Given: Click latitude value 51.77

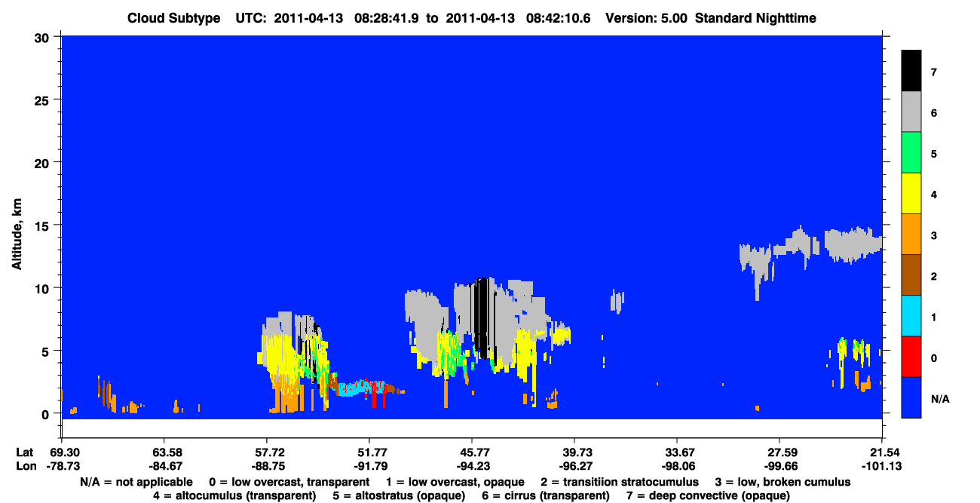Looking at the screenshot, I should [x=369, y=452].
